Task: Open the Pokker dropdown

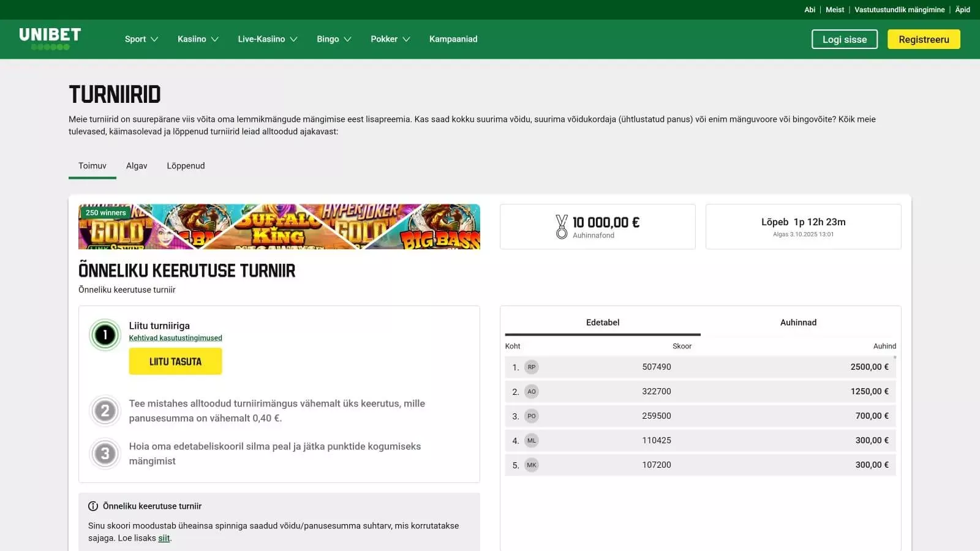Action: [389, 39]
